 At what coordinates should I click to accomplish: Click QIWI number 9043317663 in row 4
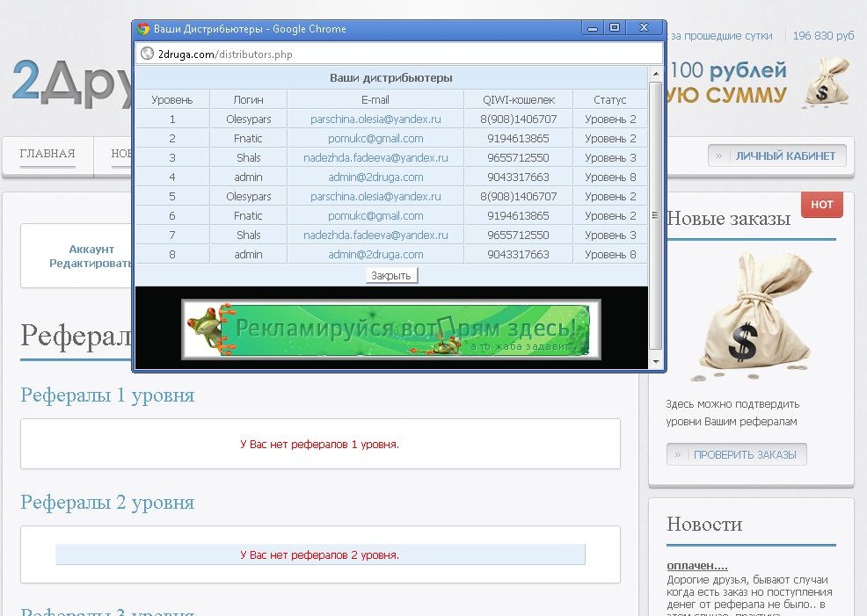point(519,177)
